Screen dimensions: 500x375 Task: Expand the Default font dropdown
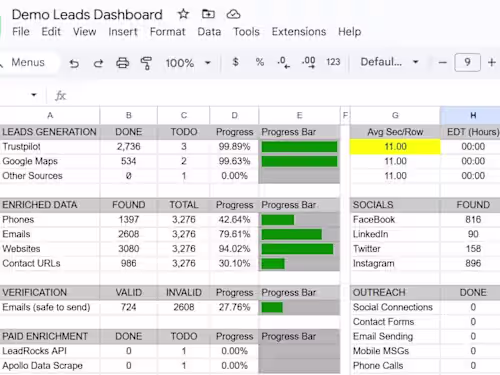tap(390, 62)
